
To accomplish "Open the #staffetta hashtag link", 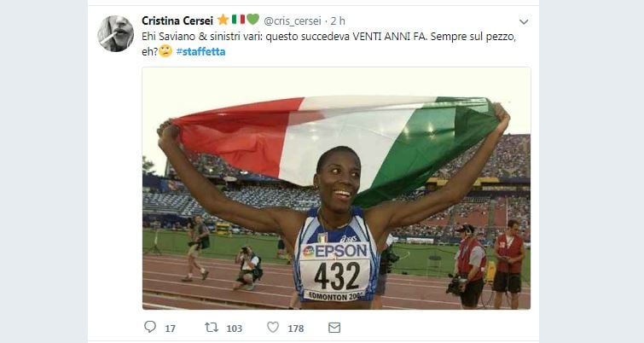I will (x=200, y=52).
